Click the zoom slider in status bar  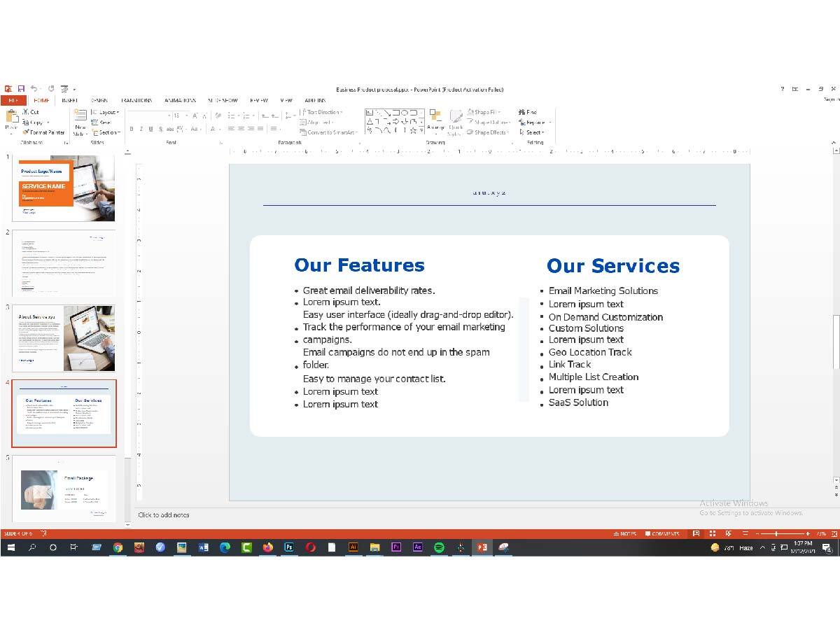(x=776, y=533)
